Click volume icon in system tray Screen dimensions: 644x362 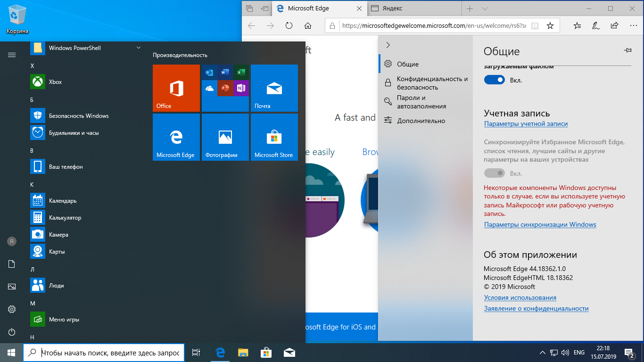[564, 352]
